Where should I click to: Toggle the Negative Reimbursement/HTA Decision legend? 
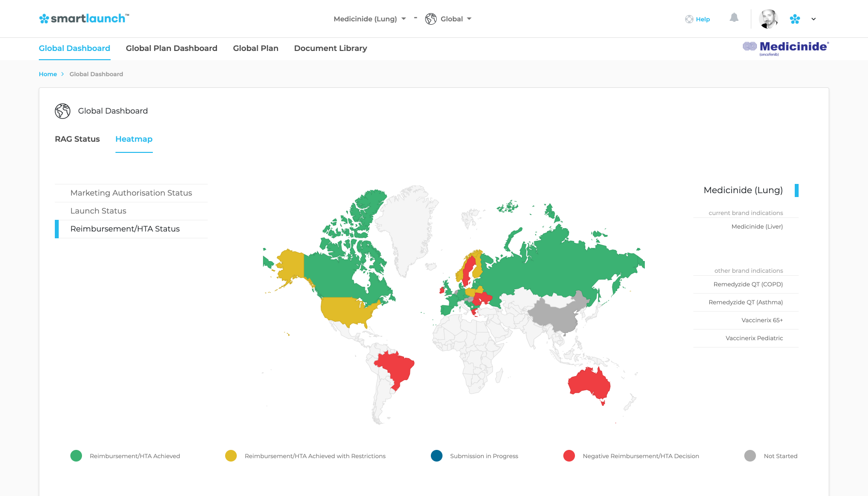pyautogui.click(x=569, y=456)
